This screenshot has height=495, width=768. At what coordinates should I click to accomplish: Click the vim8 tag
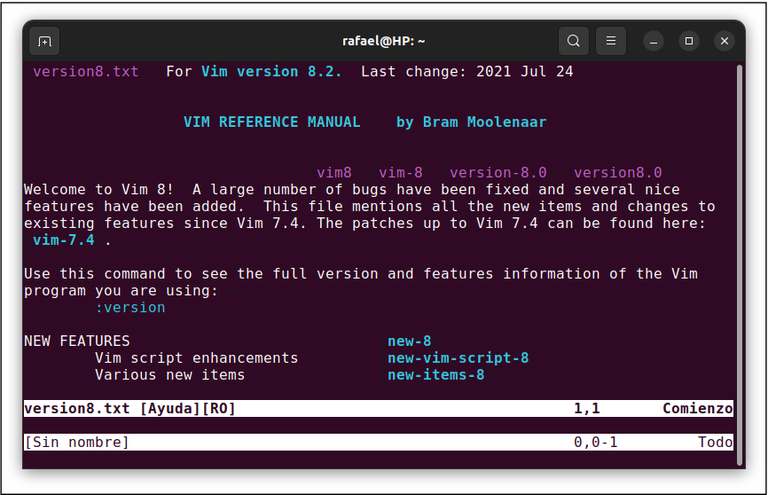[334, 172]
